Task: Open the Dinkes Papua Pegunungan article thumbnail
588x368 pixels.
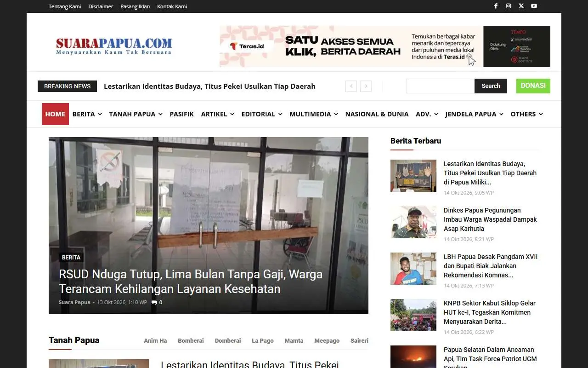Action: pos(413,222)
